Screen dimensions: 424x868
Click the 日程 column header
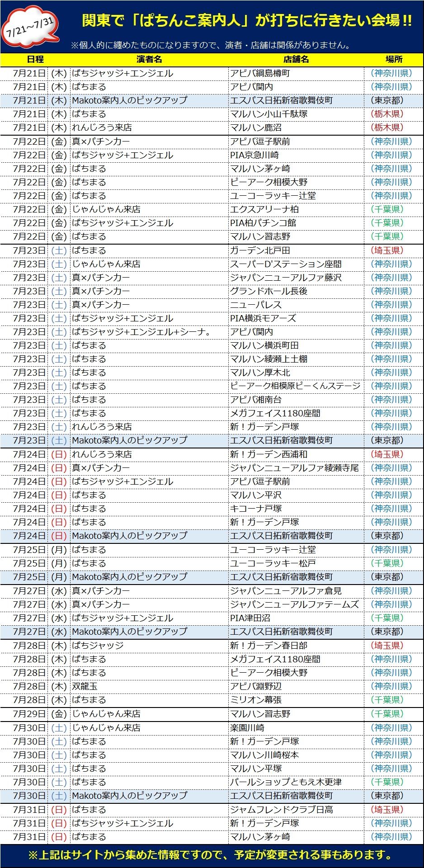tap(35, 59)
